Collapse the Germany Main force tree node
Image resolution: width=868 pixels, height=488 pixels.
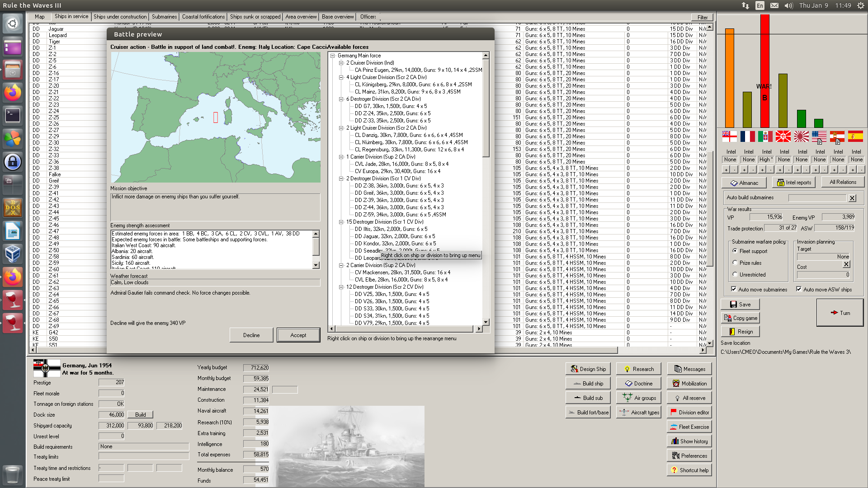click(333, 56)
